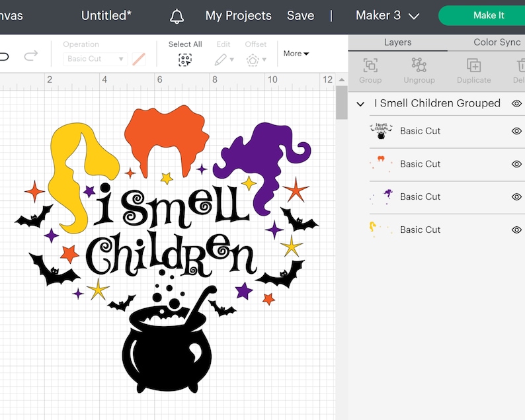
Task: Select the black text layer thumbnail
Action: click(381, 131)
